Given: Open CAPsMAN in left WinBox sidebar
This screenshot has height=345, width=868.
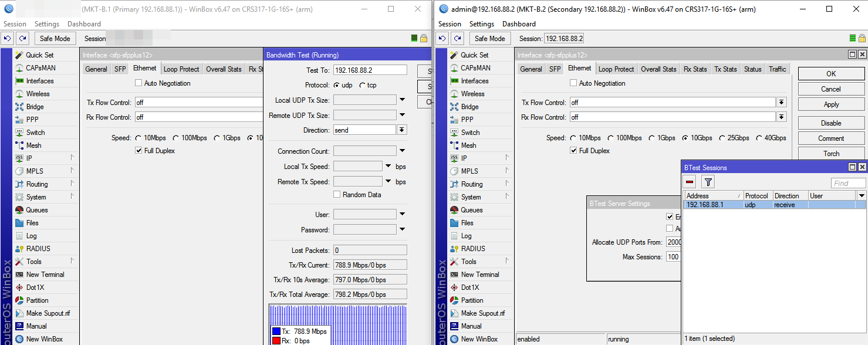Looking at the screenshot, I should [x=40, y=68].
